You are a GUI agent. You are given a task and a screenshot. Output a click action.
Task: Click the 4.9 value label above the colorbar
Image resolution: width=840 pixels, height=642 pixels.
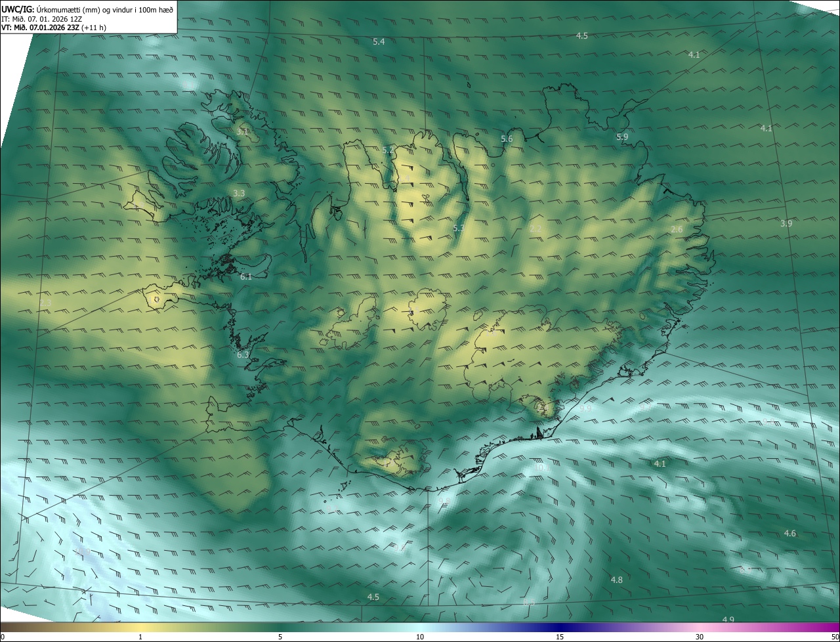pos(728,620)
